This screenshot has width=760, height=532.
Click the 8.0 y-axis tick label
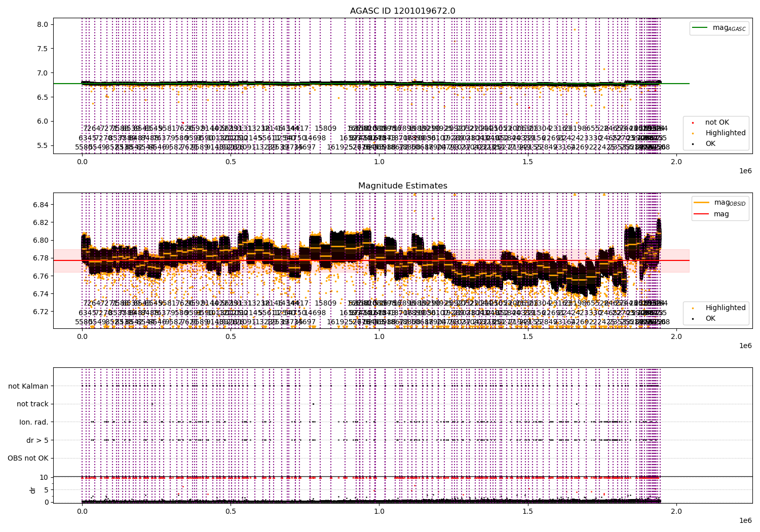[43, 24]
